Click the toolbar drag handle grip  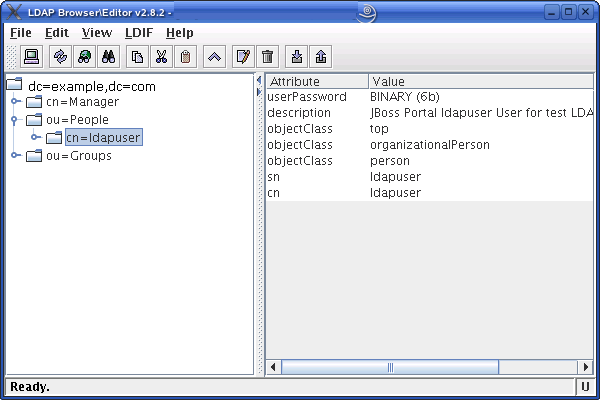12,57
